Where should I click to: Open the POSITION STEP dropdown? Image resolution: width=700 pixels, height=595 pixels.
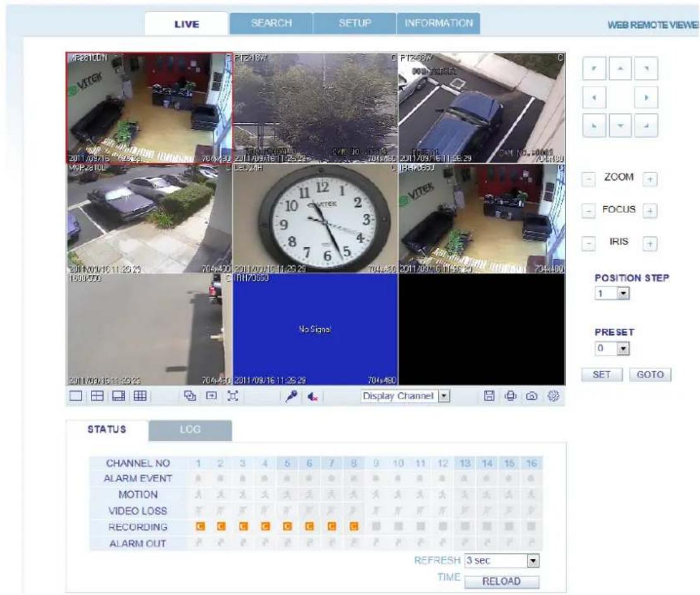(x=612, y=294)
